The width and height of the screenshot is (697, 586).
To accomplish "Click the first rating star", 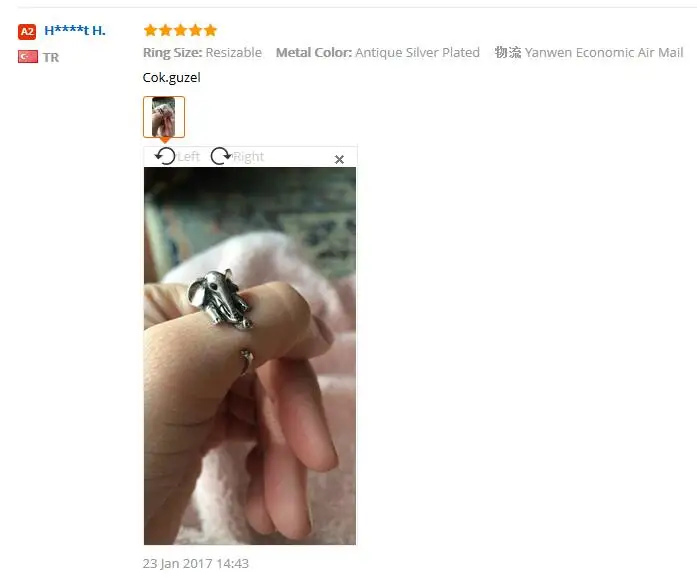I will (x=150, y=30).
